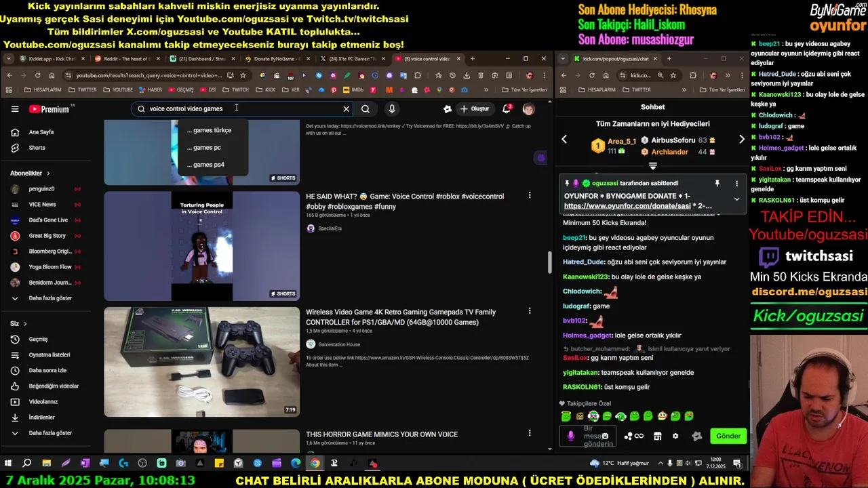Open options for 'THIS HORROR GAME' video
This screenshot has height=488, width=868.
[530, 434]
